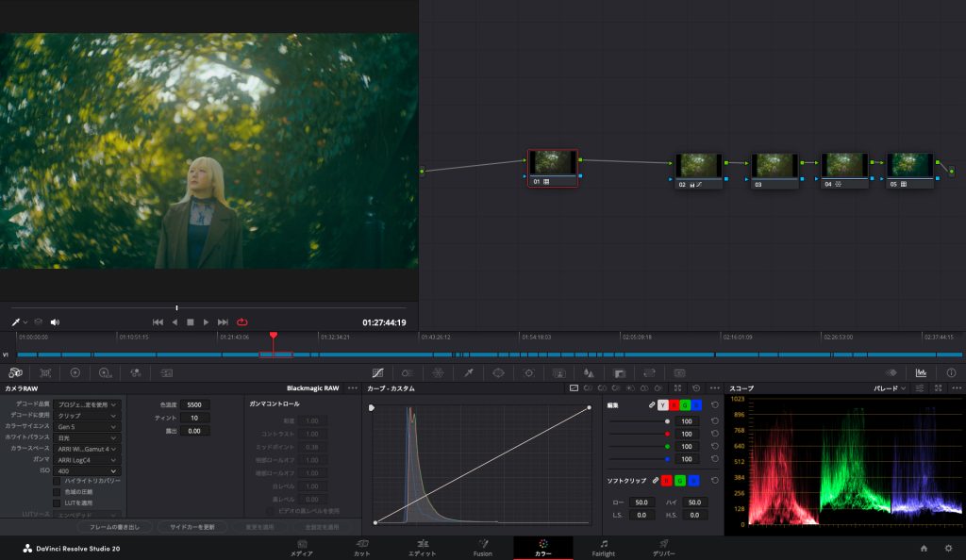Switch to the Fusion page tab
Image resolution: width=966 pixels, height=560 pixels.
click(482, 548)
